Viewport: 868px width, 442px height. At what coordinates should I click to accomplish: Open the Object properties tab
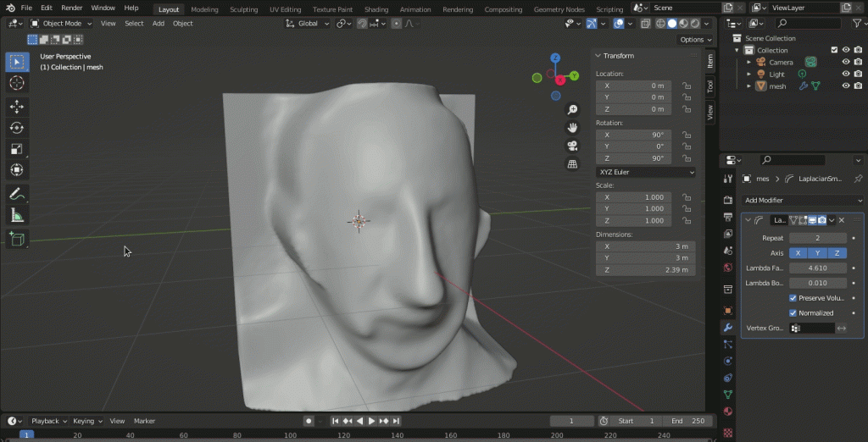click(728, 311)
